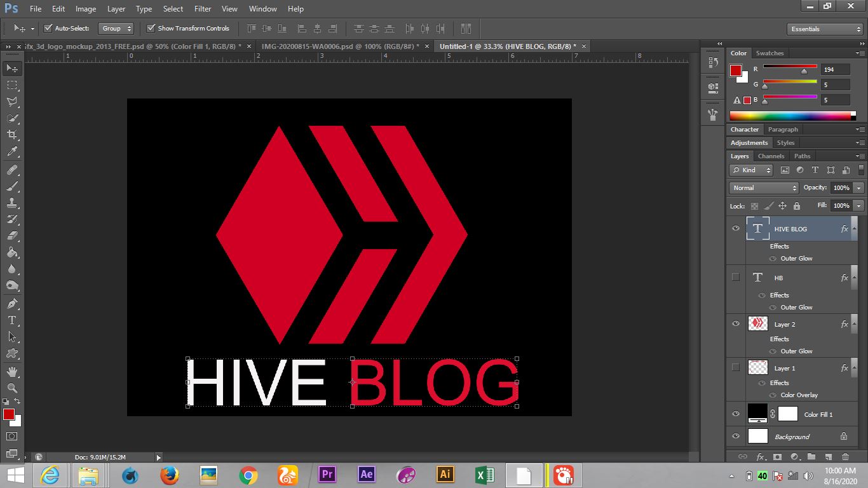The height and width of the screenshot is (488, 868).
Task: Click the Color Fill 1 layer mask thumbnail
Action: 788,414
